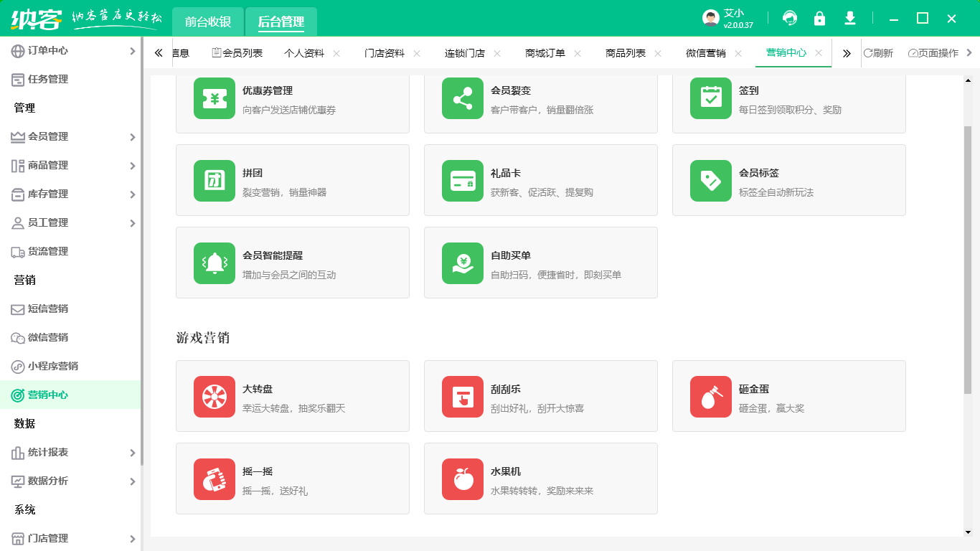Viewport: 980px width, 551px height.
Task: Open 短信营销 in the sidebar
Action: (x=48, y=309)
